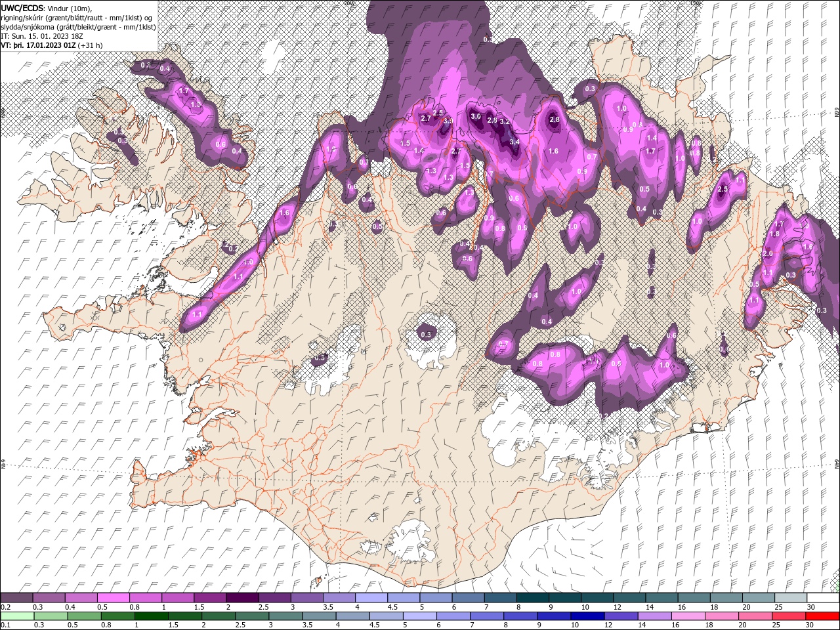Select the bright red lower legend swatch labeled 30
The height and width of the screenshot is (630, 840).
coord(822,616)
